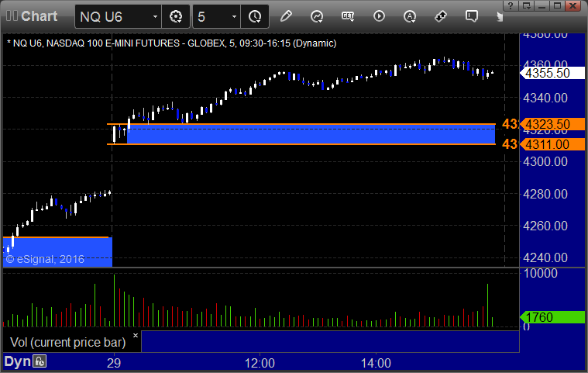Screen dimensions: 588x373
Task: Select the 4323.50 orange price marker
Action: point(552,124)
